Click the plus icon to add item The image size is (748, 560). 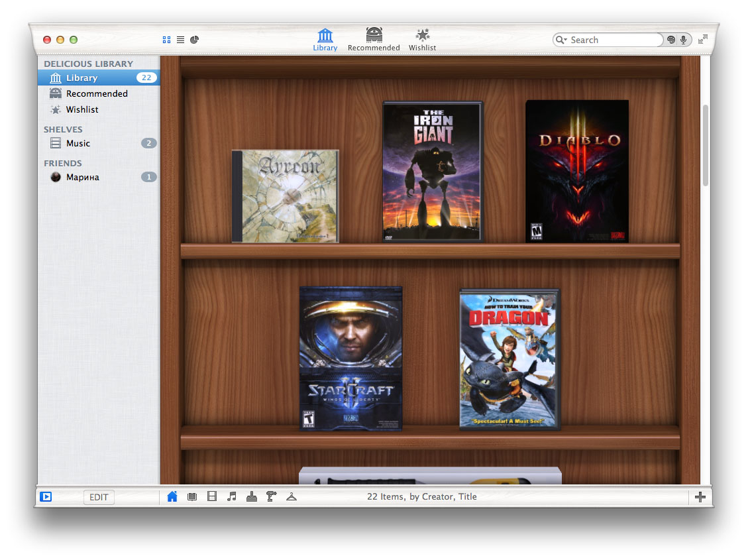pyautogui.click(x=700, y=497)
